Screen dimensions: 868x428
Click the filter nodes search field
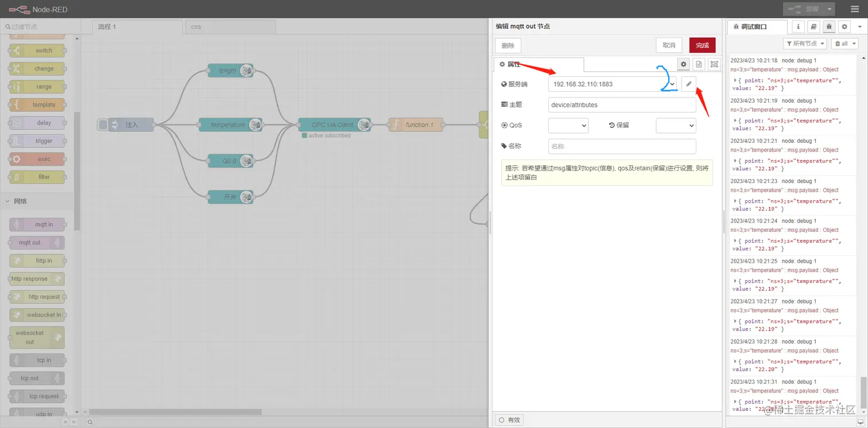click(40, 26)
